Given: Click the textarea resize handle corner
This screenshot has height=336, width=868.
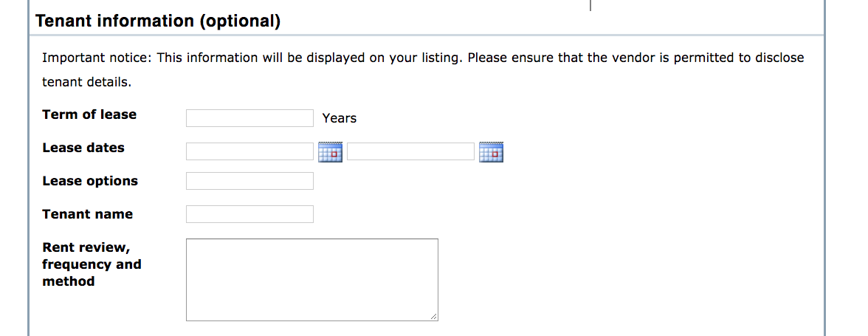Looking at the screenshot, I should click(434, 317).
